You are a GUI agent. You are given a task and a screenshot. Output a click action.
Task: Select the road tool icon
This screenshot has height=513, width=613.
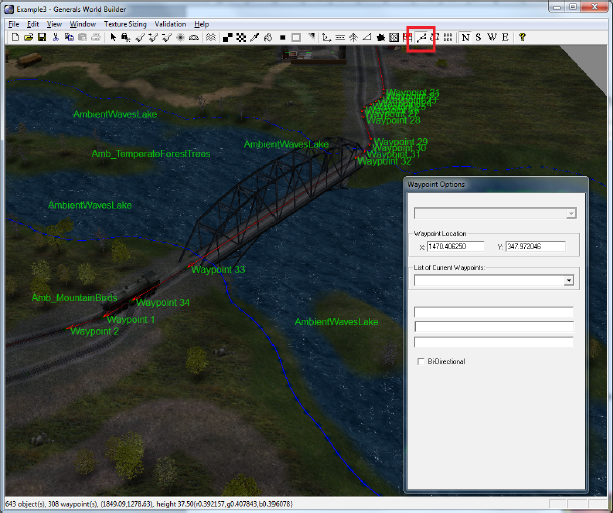pos(340,37)
